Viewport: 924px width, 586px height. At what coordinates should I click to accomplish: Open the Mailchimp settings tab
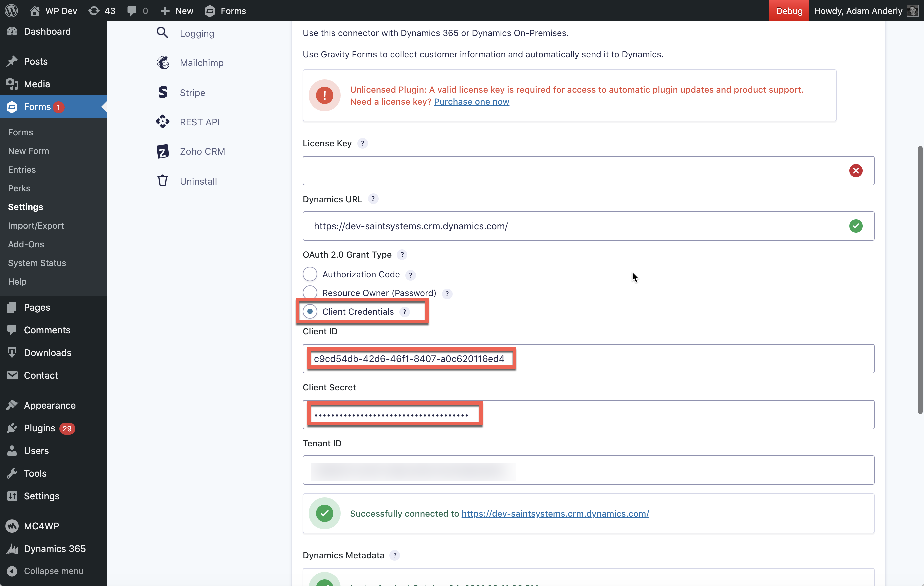point(190,63)
